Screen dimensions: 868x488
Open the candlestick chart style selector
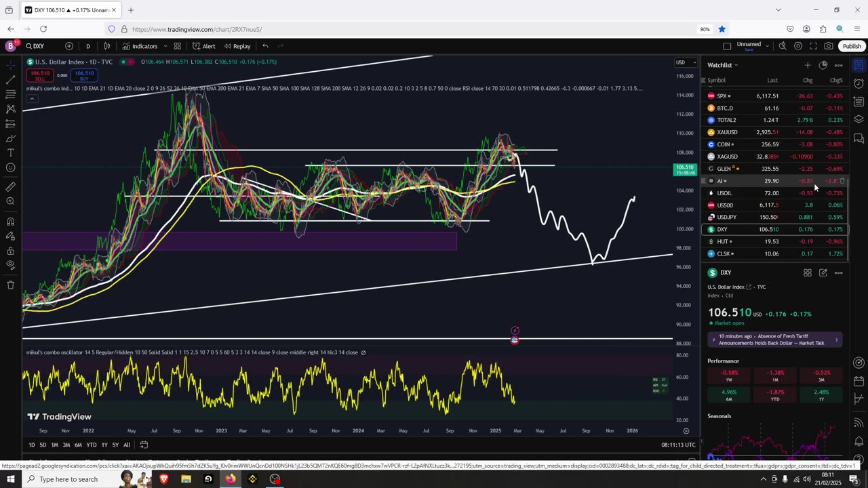coord(107,46)
